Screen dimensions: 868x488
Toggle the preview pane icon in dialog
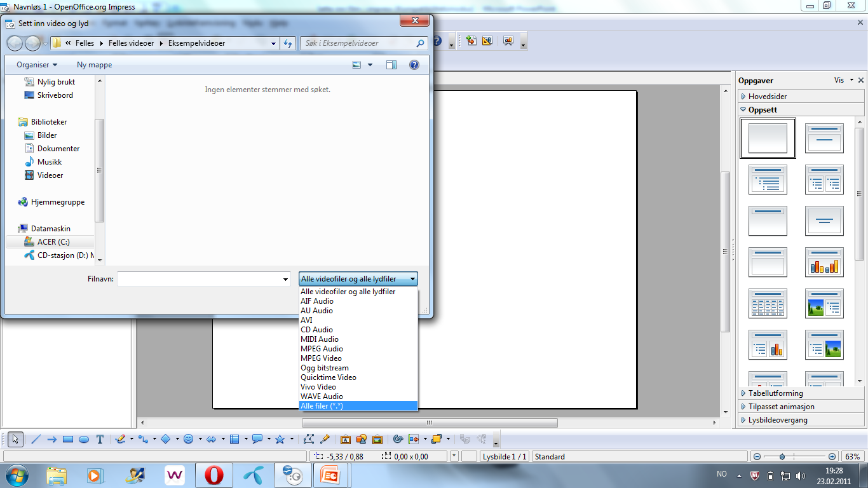point(391,65)
